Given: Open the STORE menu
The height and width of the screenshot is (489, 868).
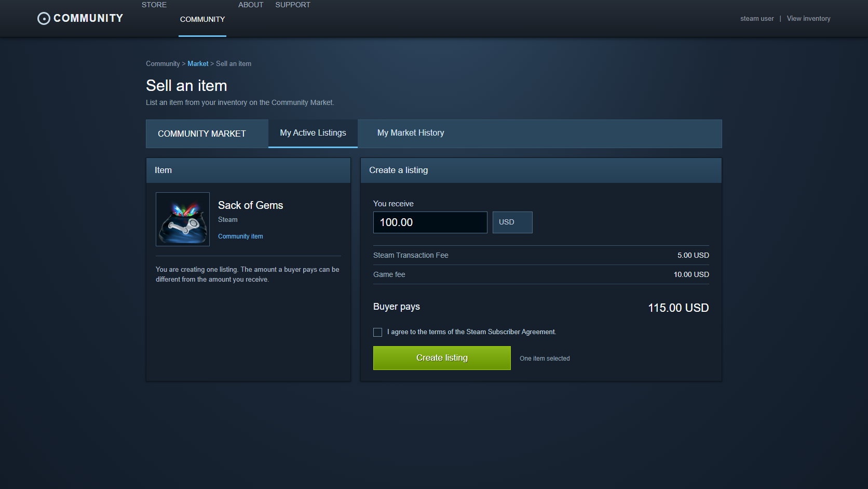Looking at the screenshot, I should point(154,5).
